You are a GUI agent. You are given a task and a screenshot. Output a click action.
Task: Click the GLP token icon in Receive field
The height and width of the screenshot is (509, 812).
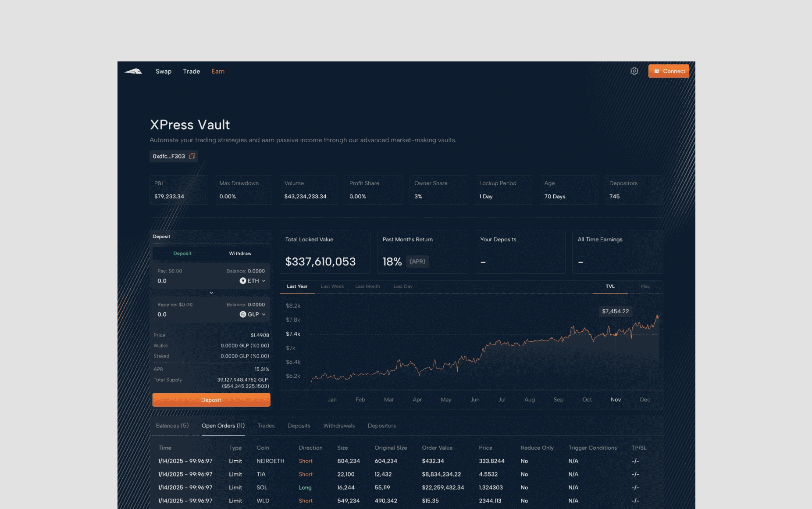click(242, 315)
